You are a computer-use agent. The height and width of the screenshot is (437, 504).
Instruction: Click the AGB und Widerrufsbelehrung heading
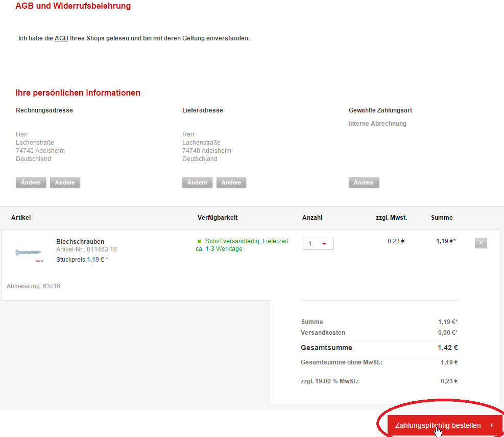(74, 6)
